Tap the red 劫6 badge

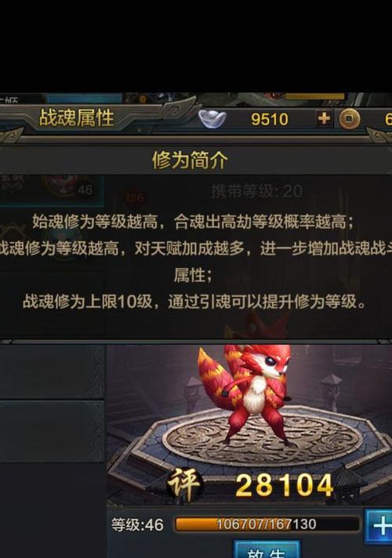point(135,197)
